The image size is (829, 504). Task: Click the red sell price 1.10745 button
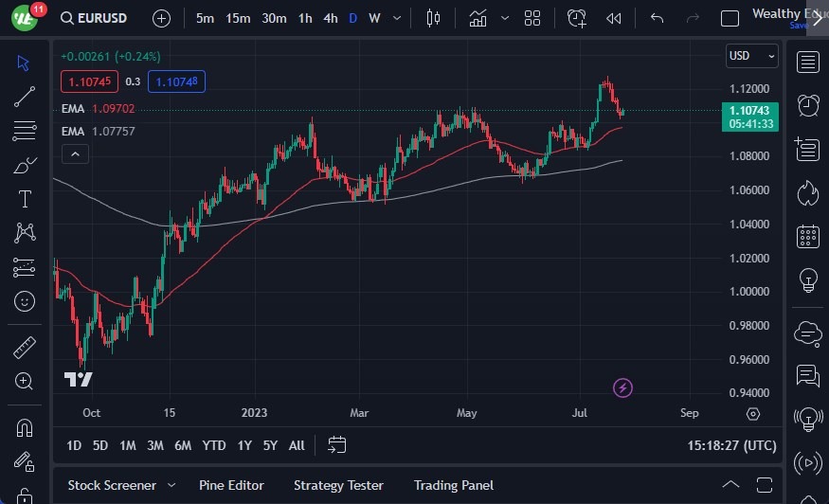[89, 81]
